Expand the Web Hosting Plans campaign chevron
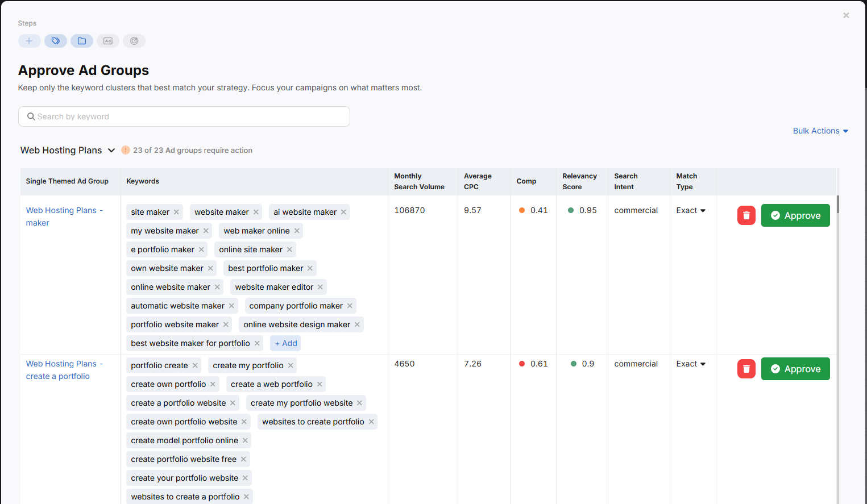Screen dimensions: 867x504 [110, 150]
